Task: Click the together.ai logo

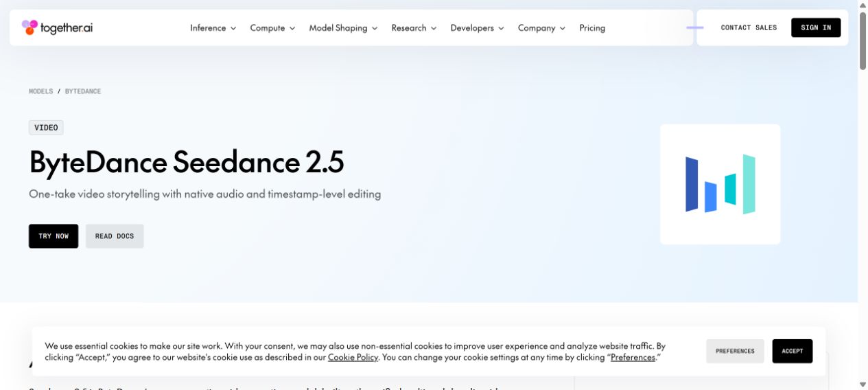Action: [57, 27]
